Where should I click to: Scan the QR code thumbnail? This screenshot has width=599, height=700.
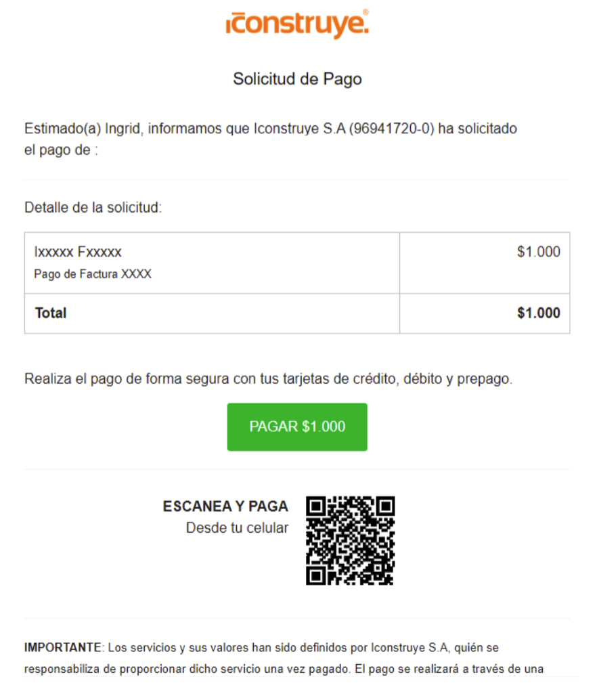pos(349,540)
